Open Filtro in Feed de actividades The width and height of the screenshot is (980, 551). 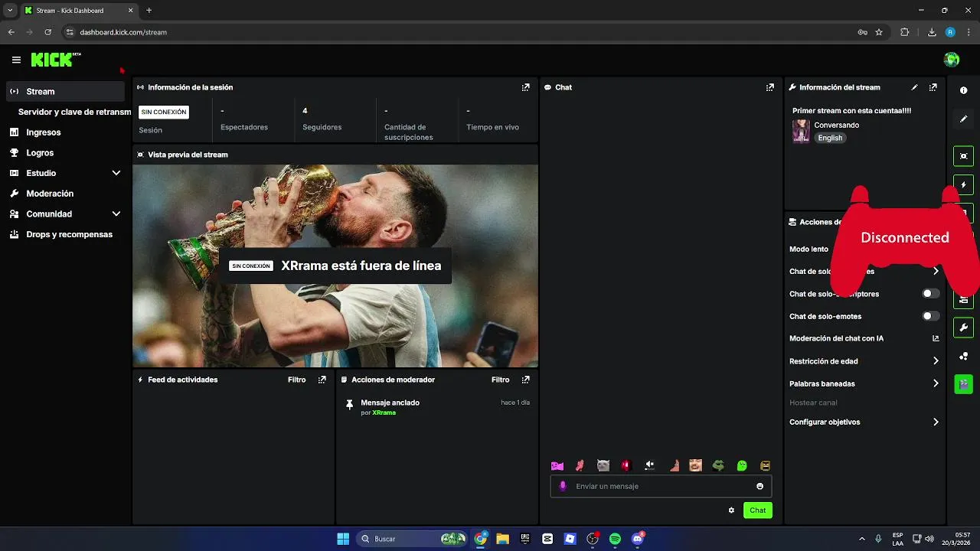[x=296, y=380]
